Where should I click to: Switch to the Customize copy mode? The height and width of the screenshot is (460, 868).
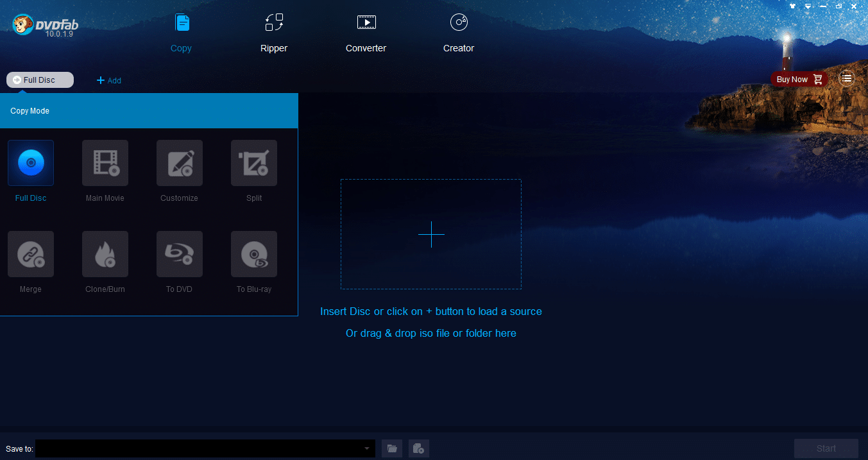179,162
